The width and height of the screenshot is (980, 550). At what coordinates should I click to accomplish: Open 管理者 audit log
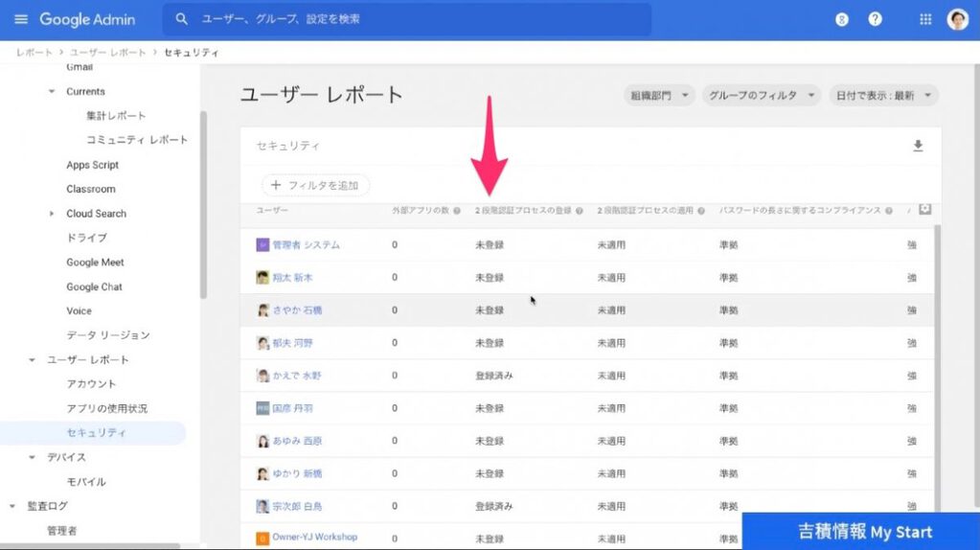click(62, 531)
